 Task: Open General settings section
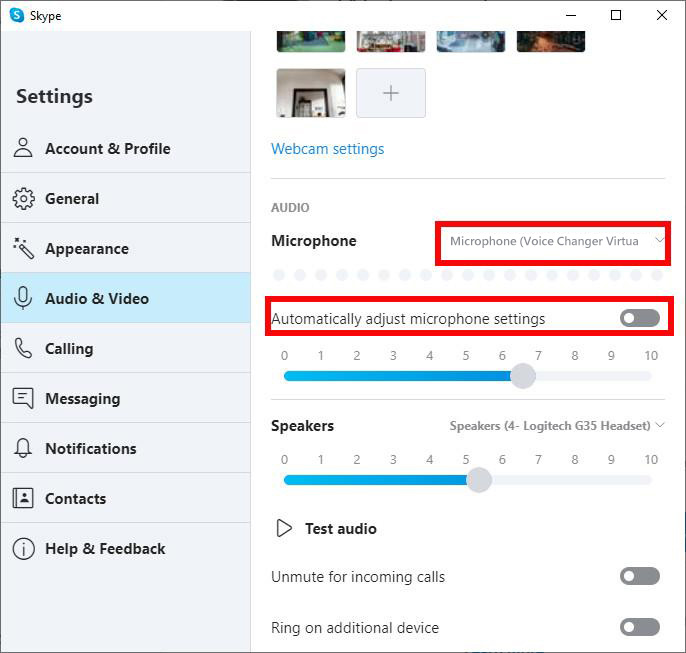click(126, 198)
